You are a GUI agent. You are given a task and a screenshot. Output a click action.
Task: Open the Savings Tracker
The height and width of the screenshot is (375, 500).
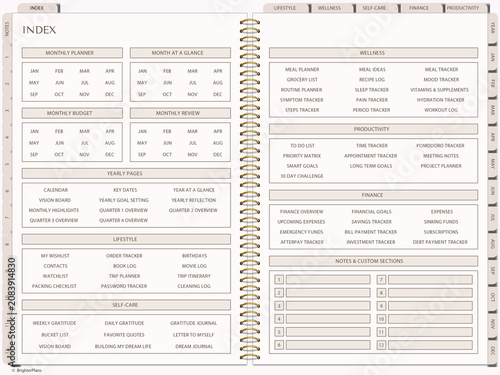point(371,222)
